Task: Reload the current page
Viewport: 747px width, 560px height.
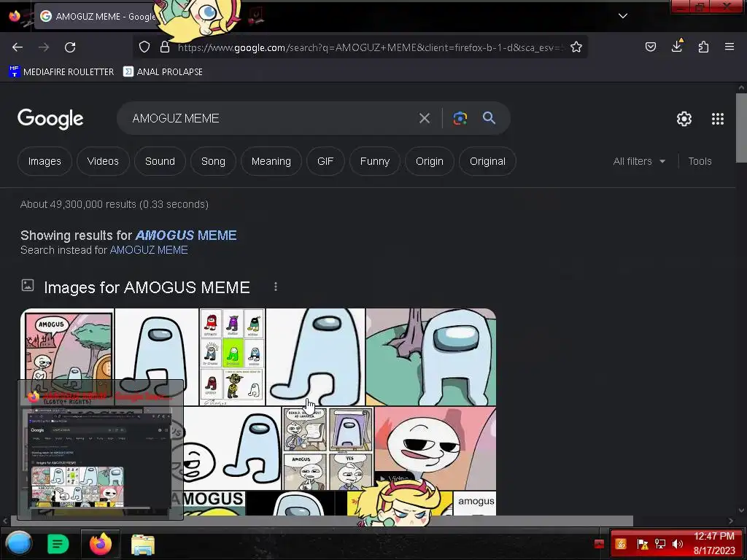Action: tap(70, 47)
